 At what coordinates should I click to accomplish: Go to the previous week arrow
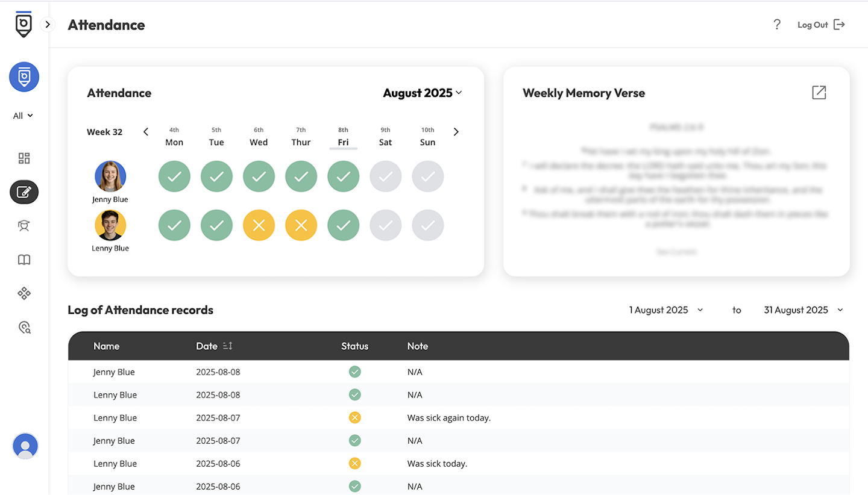pos(146,132)
